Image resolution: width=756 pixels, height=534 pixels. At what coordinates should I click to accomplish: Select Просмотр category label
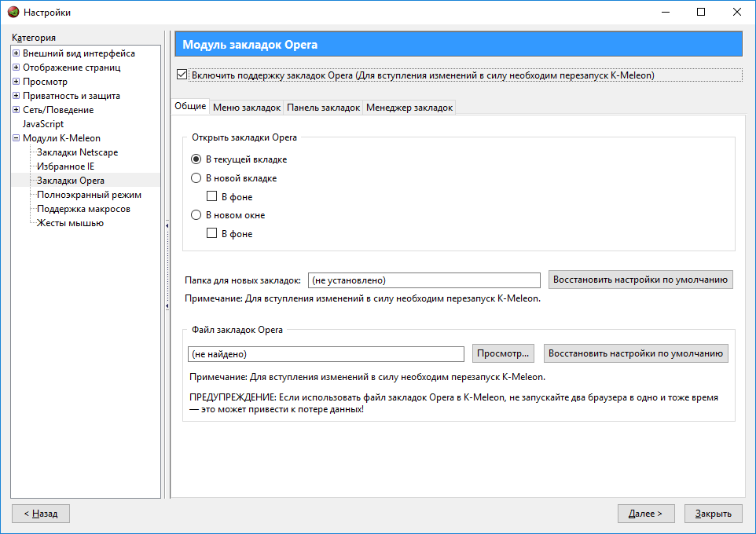click(45, 82)
